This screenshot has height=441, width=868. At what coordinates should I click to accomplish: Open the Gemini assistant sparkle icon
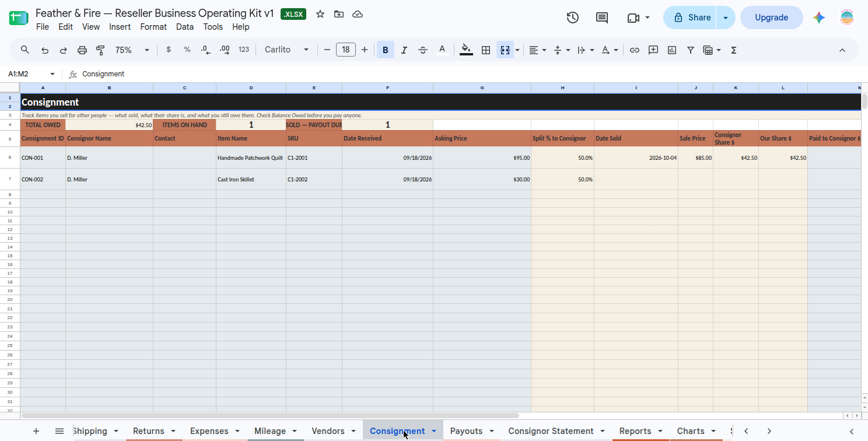tap(819, 17)
